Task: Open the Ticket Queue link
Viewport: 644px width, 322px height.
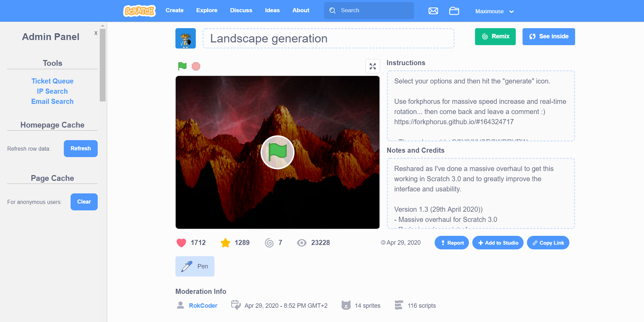Action: (x=52, y=81)
